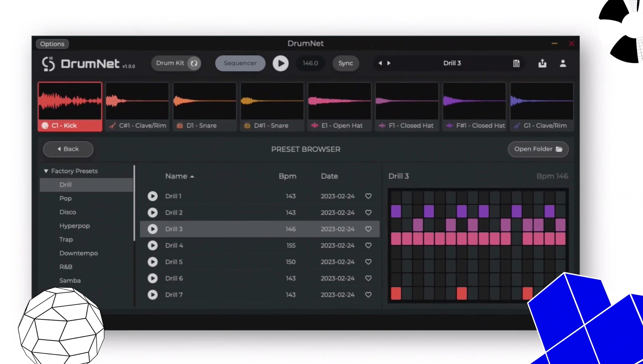Select the R&B category
The width and height of the screenshot is (643, 364).
coord(66,267)
